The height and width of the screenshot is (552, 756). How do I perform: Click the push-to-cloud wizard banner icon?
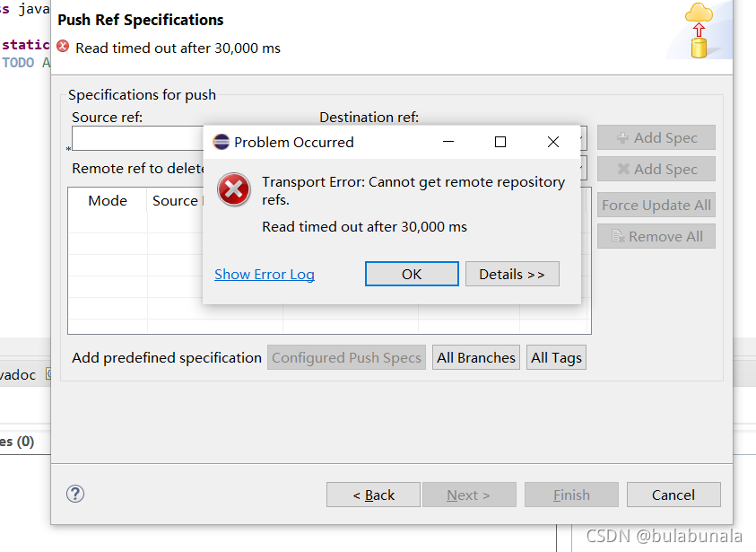click(x=699, y=31)
